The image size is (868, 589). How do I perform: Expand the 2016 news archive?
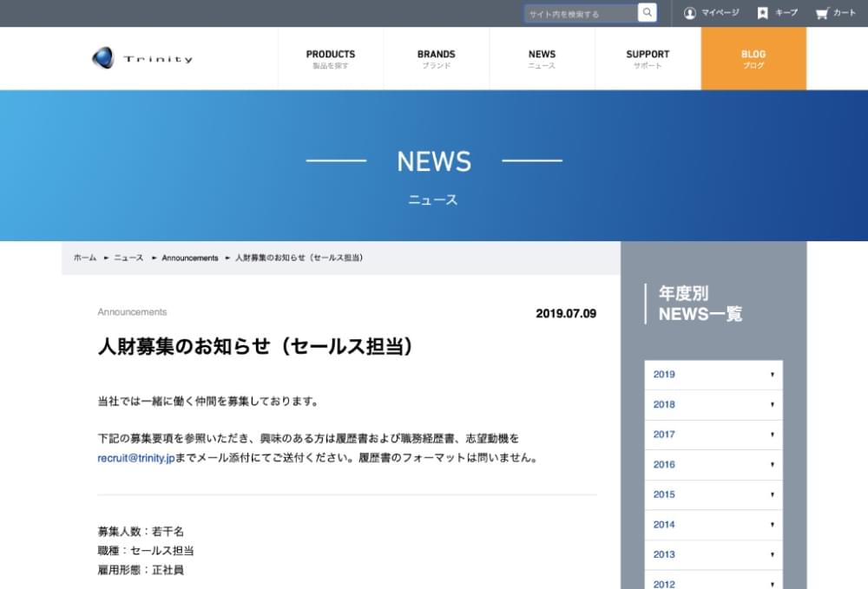point(713,465)
